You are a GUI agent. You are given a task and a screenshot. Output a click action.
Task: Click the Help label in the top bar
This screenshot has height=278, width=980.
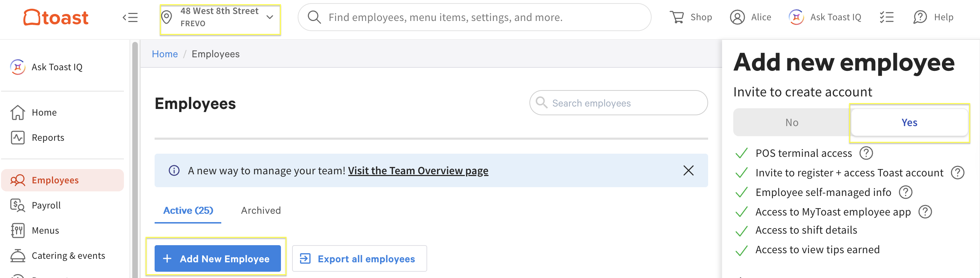click(943, 17)
